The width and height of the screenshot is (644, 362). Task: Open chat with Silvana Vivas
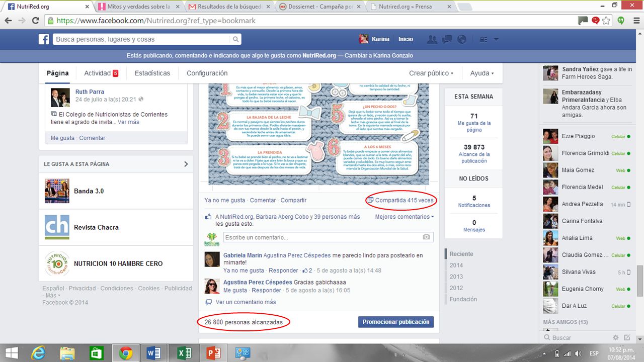[x=587, y=272]
